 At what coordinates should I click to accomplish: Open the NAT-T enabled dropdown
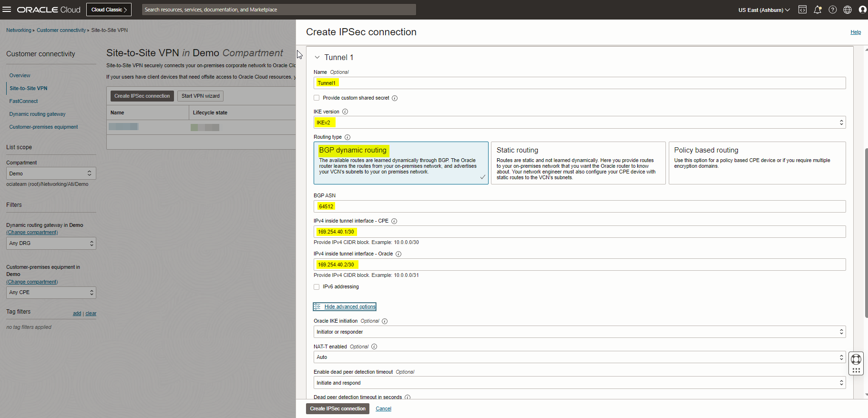click(x=579, y=357)
